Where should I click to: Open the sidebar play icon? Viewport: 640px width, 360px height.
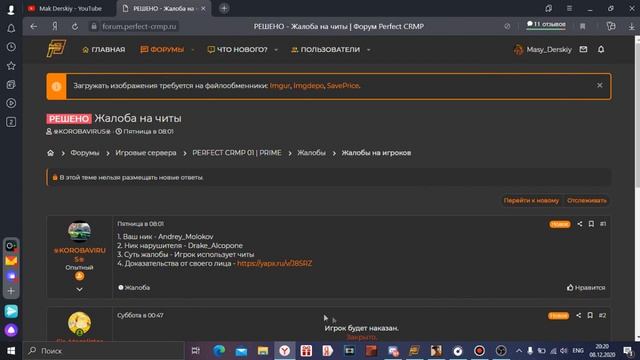(11, 103)
